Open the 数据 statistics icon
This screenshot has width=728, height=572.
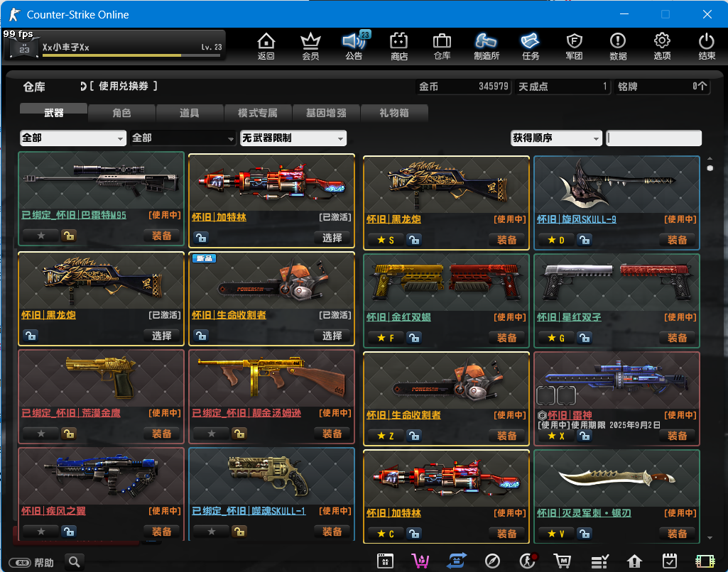(x=618, y=46)
